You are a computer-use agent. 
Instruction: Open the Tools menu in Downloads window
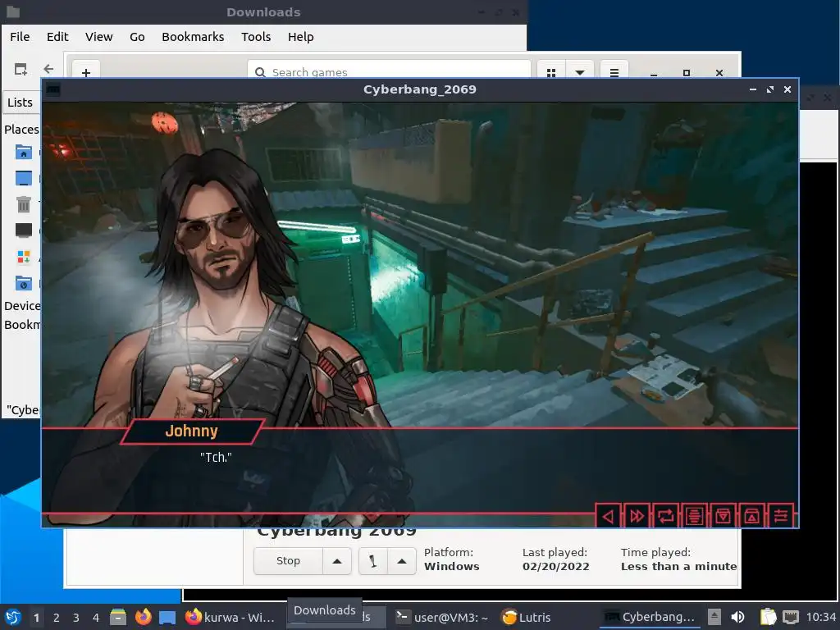point(256,37)
